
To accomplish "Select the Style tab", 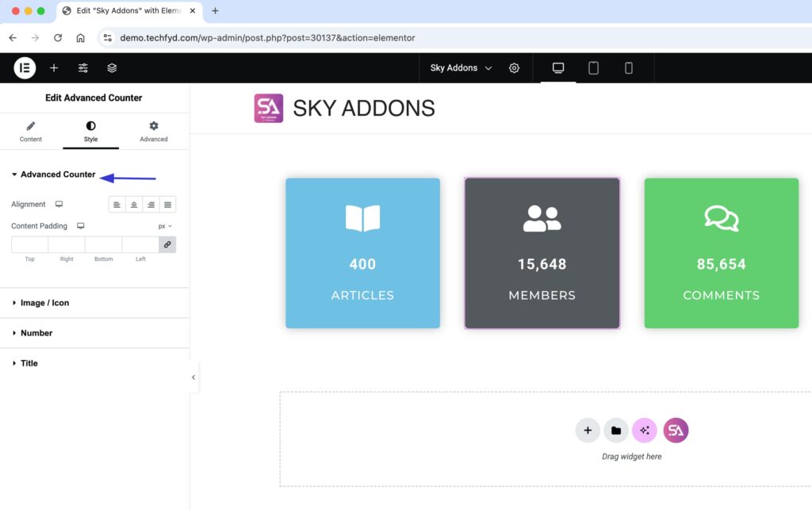I will point(90,132).
